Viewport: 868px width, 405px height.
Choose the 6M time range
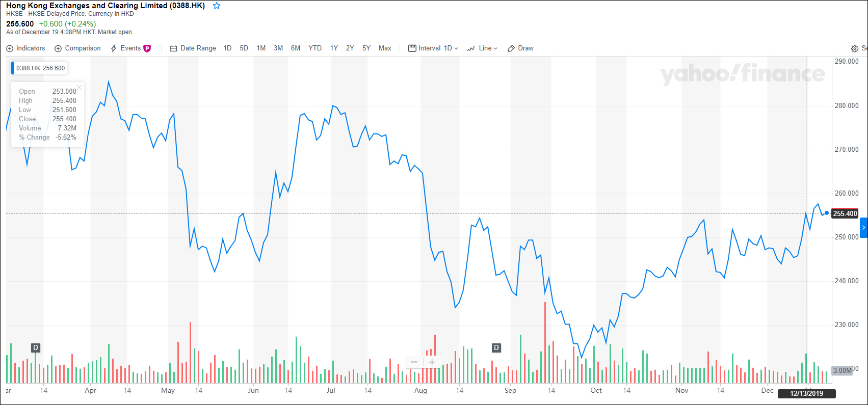click(x=296, y=48)
